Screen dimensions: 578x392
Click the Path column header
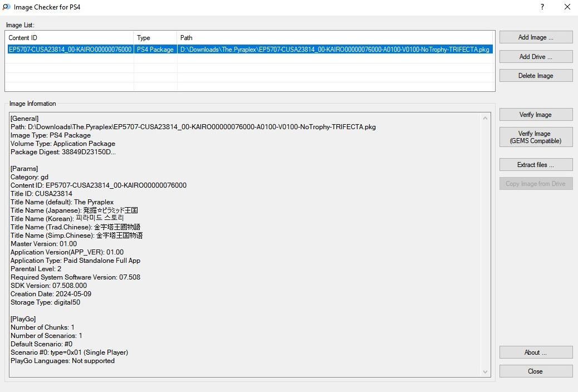click(335, 38)
